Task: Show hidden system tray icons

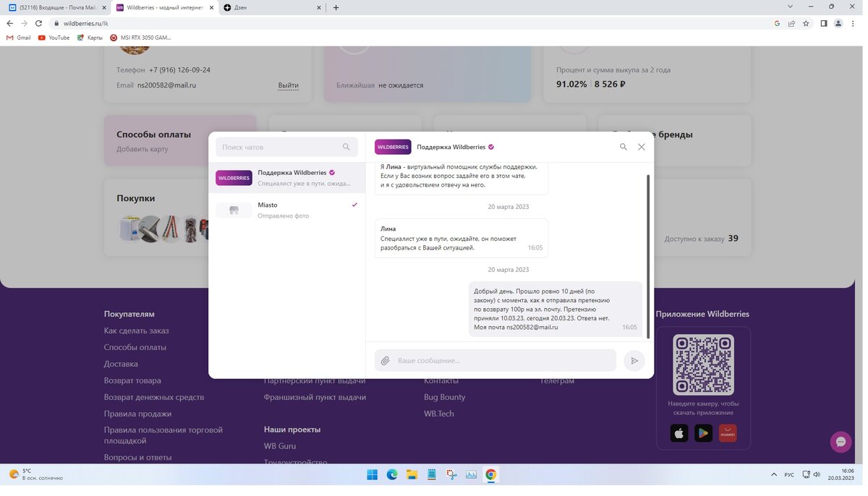Action: click(x=775, y=475)
